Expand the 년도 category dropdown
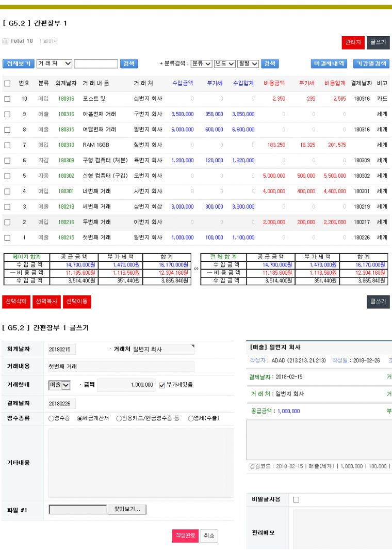 coord(225,64)
